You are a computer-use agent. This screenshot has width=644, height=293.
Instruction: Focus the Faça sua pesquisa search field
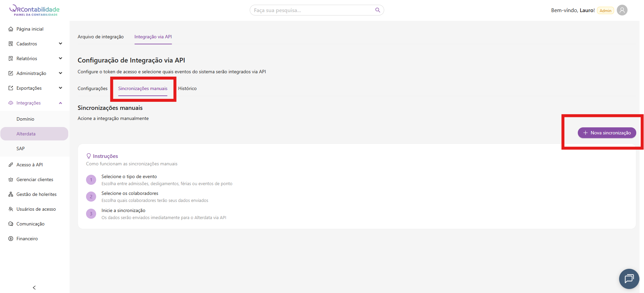point(313,10)
